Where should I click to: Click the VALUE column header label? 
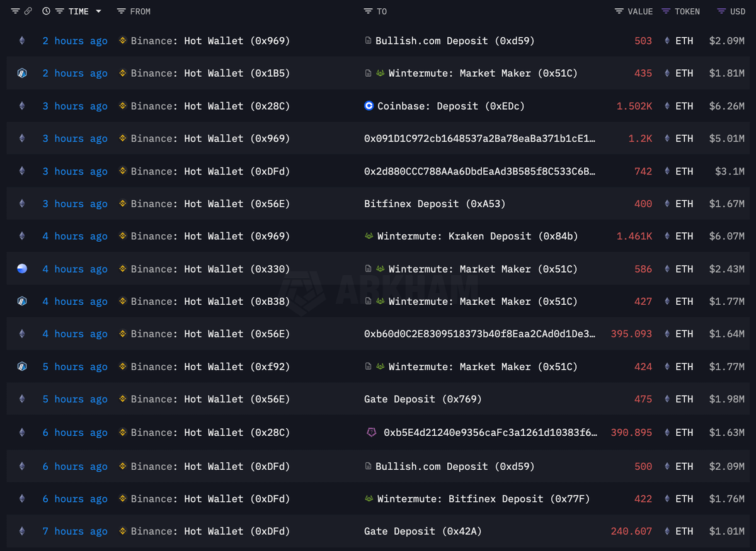tap(640, 11)
